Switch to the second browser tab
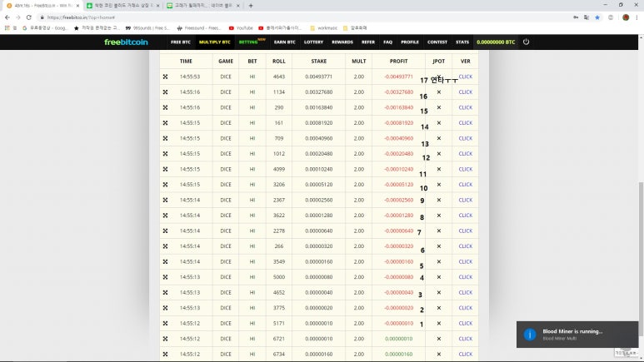644x362 pixels. (122, 6)
